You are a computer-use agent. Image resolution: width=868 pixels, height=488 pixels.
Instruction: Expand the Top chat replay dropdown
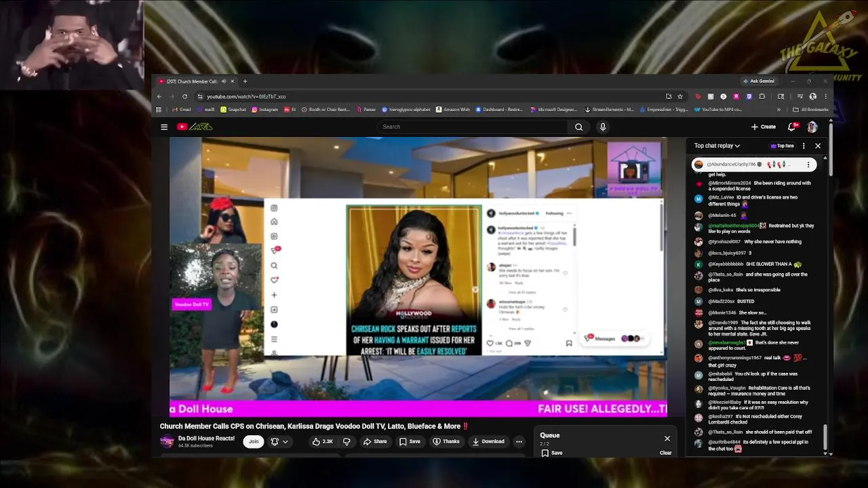[717, 146]
